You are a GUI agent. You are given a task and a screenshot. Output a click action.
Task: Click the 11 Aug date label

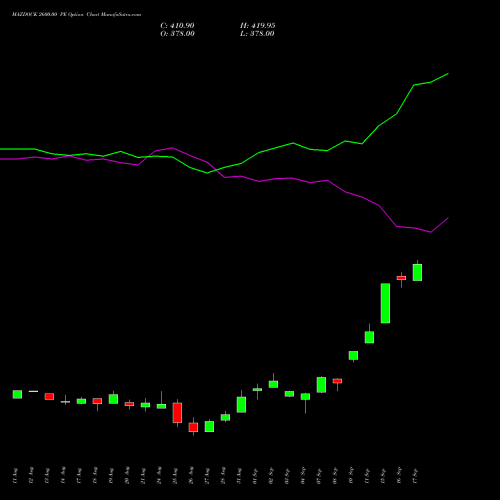[x=14, y=476]
